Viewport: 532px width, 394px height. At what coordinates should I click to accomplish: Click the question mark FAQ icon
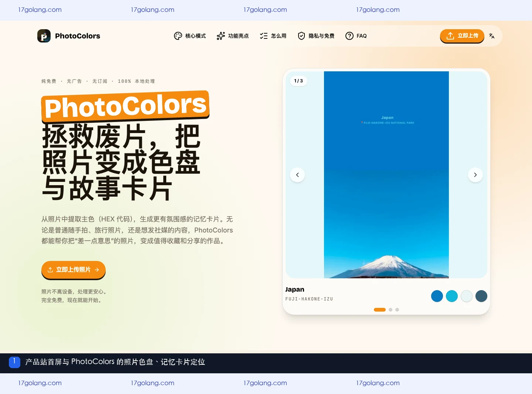tap(349, 36)
